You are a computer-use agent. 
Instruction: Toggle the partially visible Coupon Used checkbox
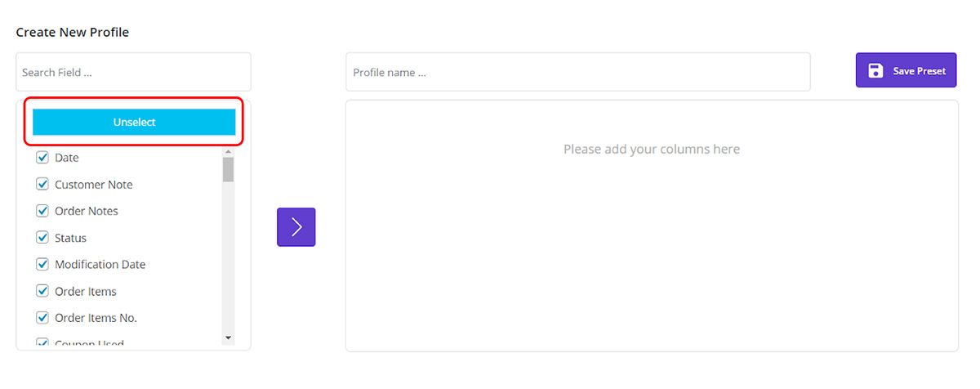(43, 343)
